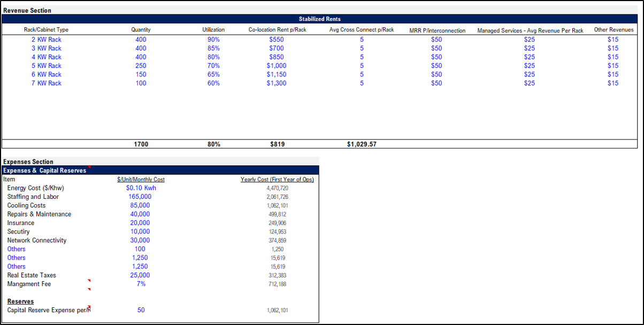Select the 7 KW Rack label cell
The image size is (644, 325).
point(47,83)
